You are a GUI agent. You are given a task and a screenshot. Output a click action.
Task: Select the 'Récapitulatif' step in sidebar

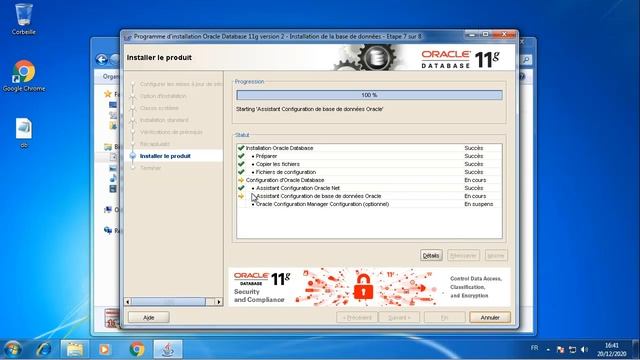155,144
